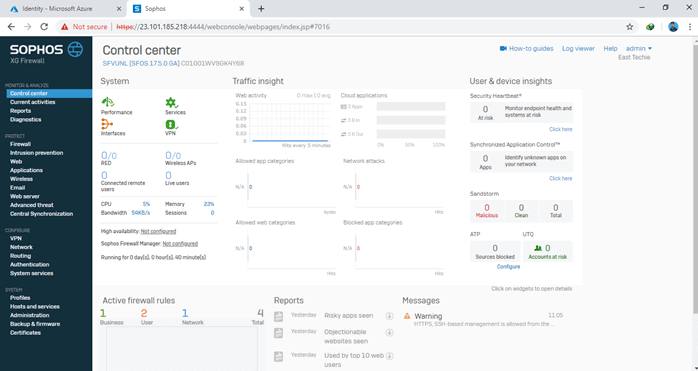The height and width of the screenshot is (371, 698).
Task: Click the PDF icon beside Used by top 10 web users
Action: [279, 357]
